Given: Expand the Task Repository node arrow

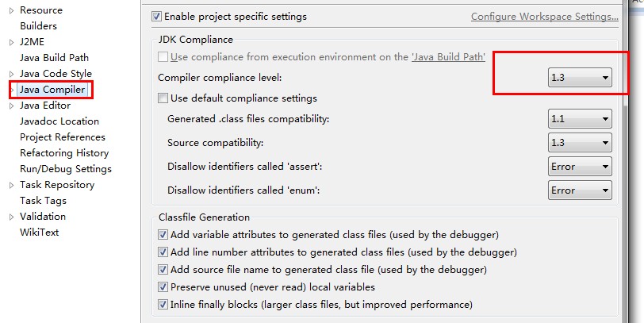Looking at the screenshot, I should [11, 186].
